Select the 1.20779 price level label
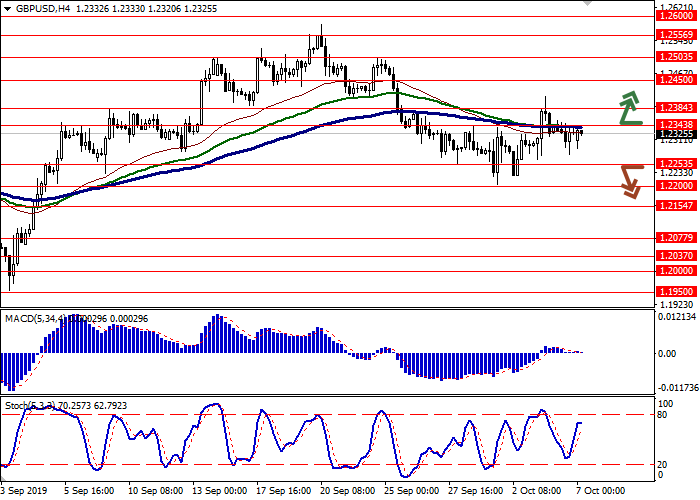The width and height of the screenshot is (700, 500). click(676, 238)
